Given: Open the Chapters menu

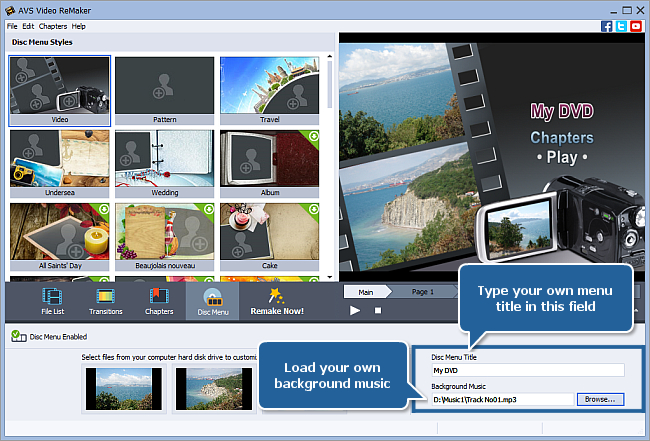Looking at the screenshot, I should coord(53,26).
